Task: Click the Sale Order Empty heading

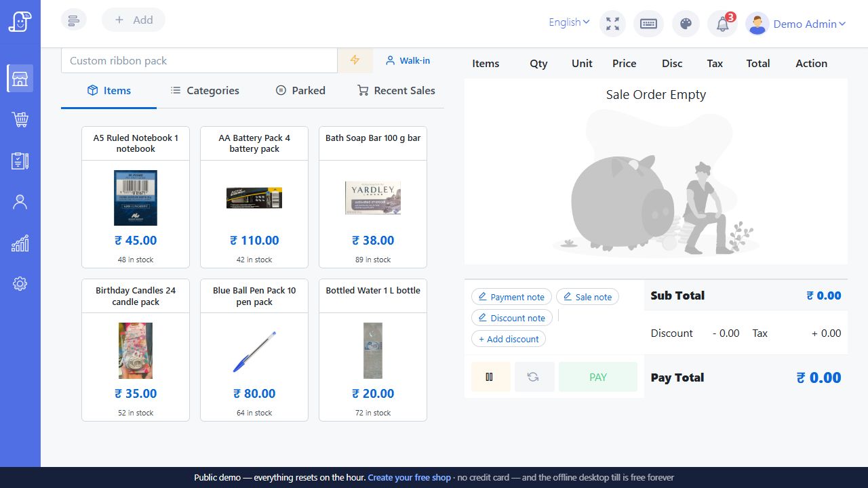Action: click(x=656, y=95)
